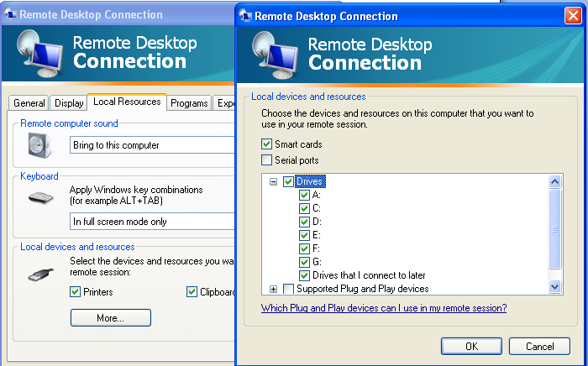The width and height of the screenshot is (588, 366).
Task: Uncheck the Clipboard checkbox in back window
Action: (192, 292)
